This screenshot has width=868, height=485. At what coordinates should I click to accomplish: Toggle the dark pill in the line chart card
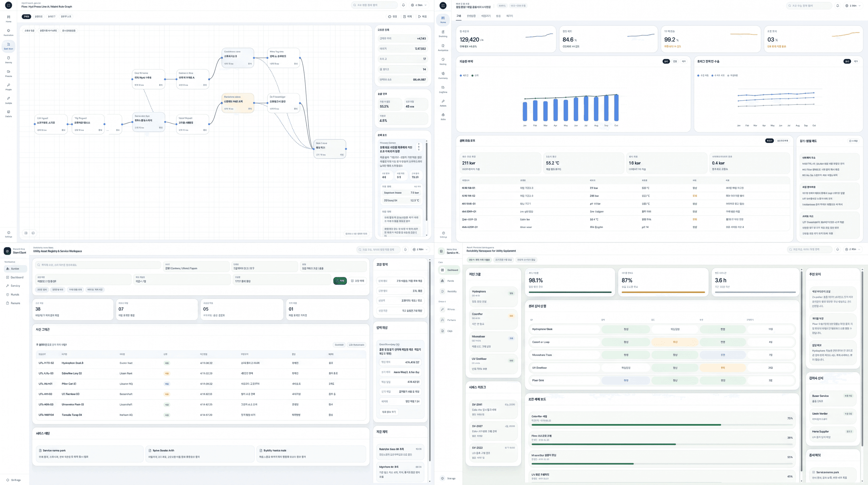tap(847, 61)
